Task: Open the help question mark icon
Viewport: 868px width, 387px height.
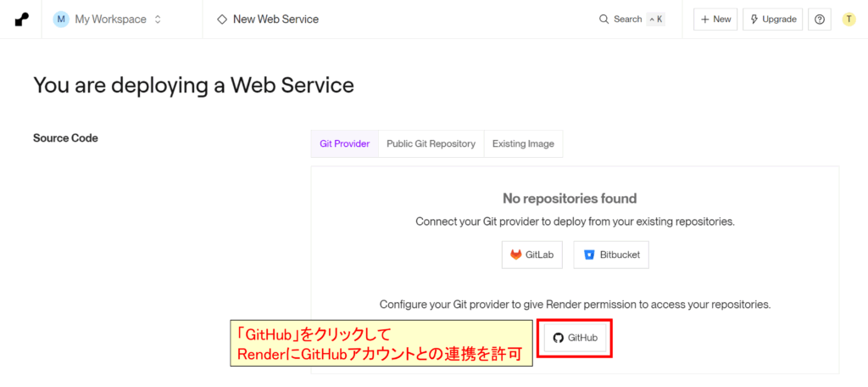Action: pos(820,20)
